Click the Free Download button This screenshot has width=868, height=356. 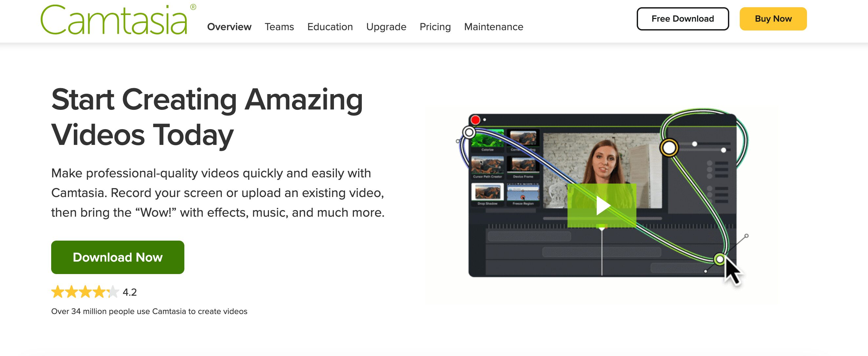point(682,18)
